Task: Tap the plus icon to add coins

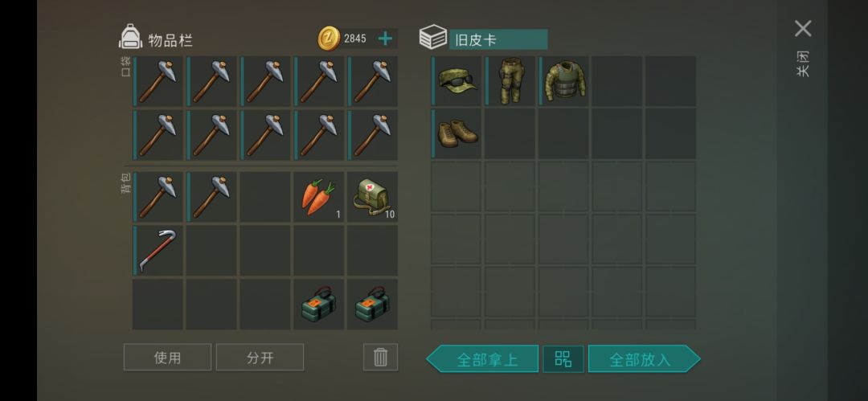Action: tap(385, 39)
